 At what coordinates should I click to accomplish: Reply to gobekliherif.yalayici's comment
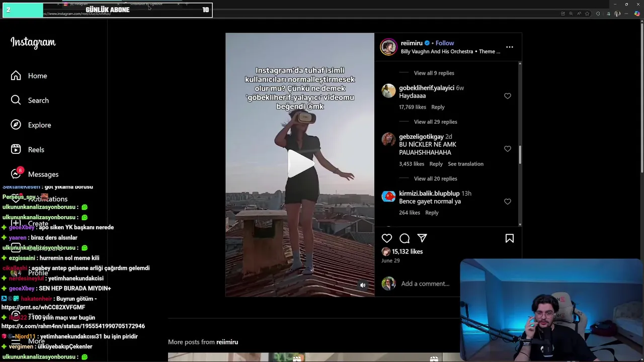point(438,107)
